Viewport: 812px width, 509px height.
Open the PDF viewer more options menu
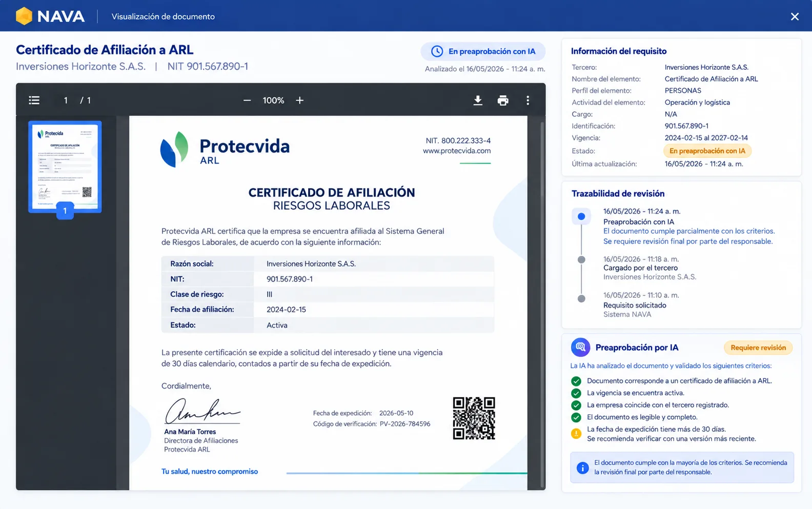[527, 100]
